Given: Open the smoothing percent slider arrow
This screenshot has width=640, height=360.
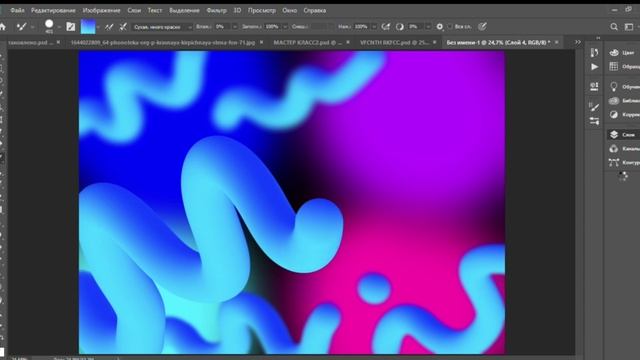Looking at the screenshot, I should [428, 27].
